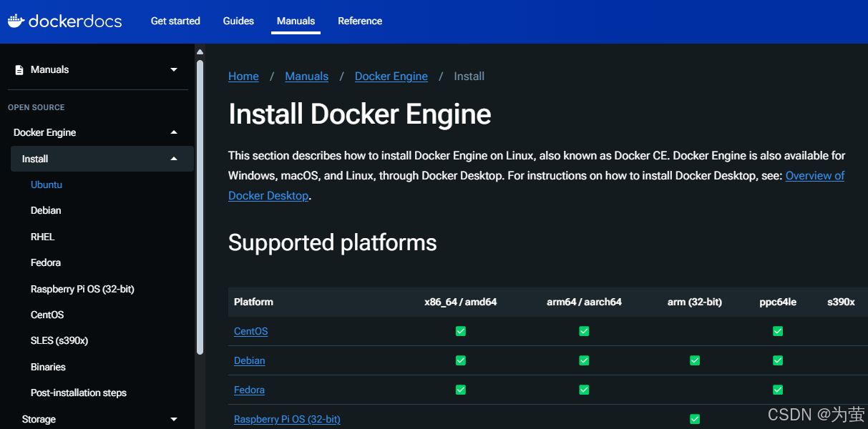
Task: Open Raspberry Pi OS (32-bit) table link
Action: pos(287,419)
